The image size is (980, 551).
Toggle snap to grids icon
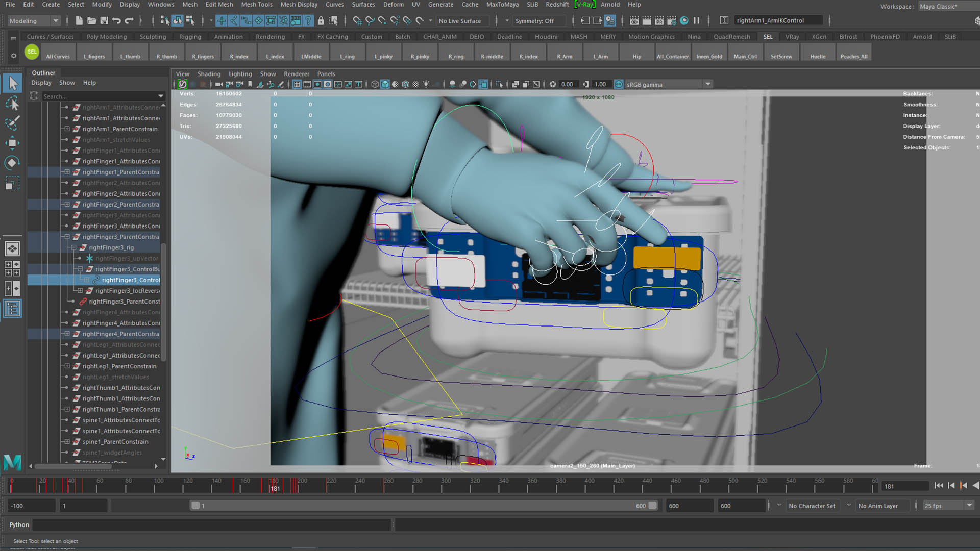357,21
